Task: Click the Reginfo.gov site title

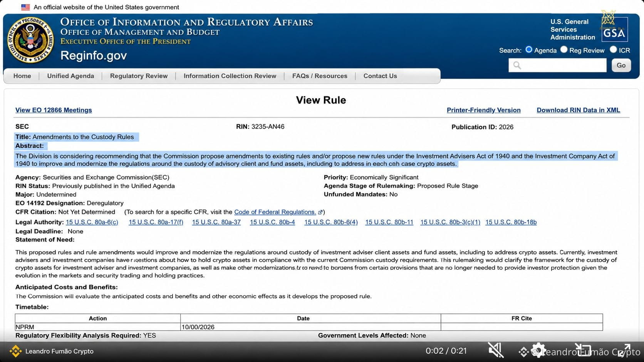Action: pyautogui.click(x=94, y=56)
